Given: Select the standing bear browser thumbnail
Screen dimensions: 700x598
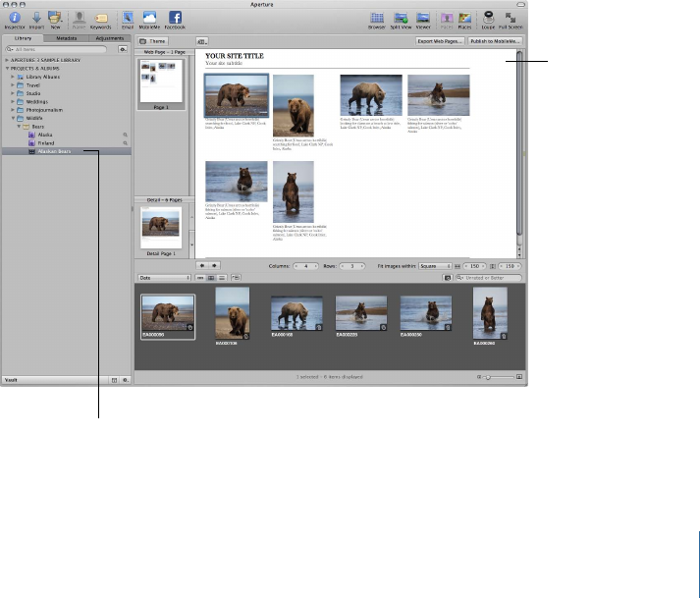Looking at the screenshot, I should coord(490,313).
